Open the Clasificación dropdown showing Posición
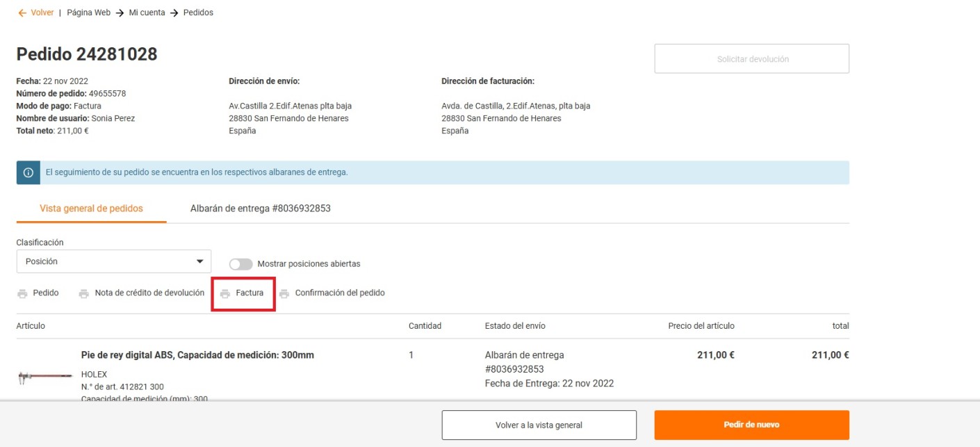The width and height of the screenshot is (980, 447). pyautogui.click(x=113, y=261)
